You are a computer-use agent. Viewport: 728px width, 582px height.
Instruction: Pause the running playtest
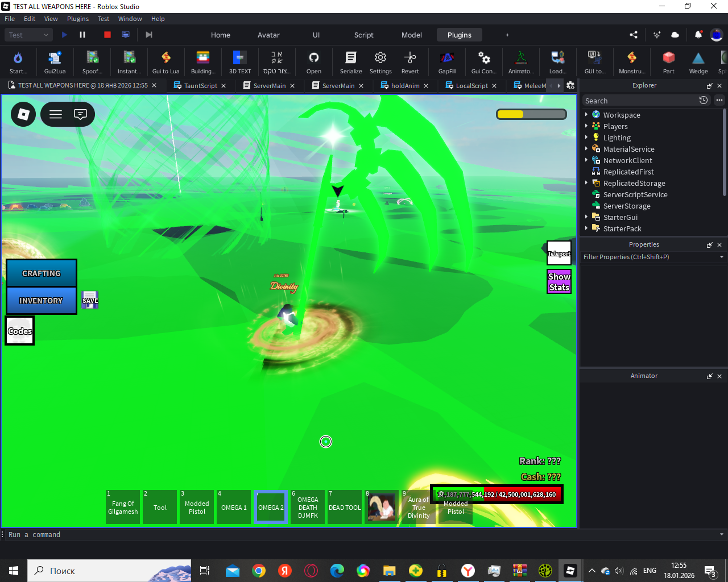(82, 35)
